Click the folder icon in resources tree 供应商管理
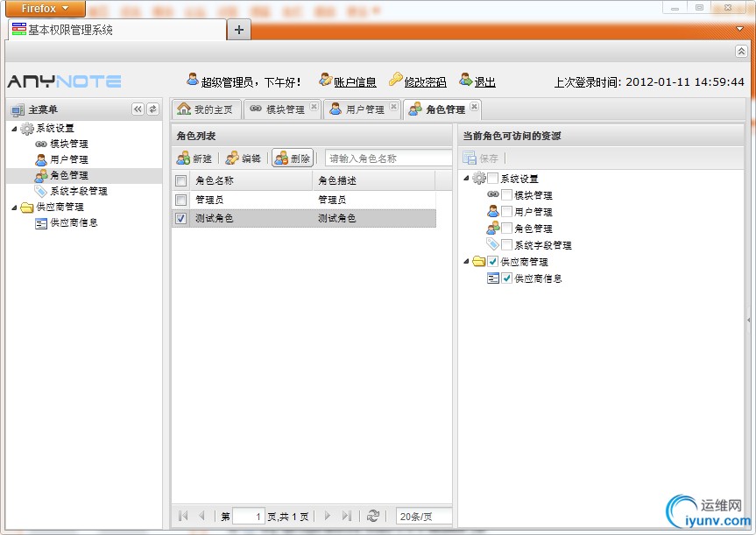This screenshot has width=756, height=535. pos(479,261)
